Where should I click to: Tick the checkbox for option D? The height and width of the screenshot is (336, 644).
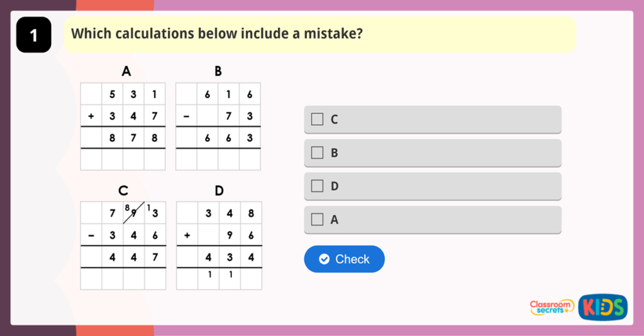[318, 186]
